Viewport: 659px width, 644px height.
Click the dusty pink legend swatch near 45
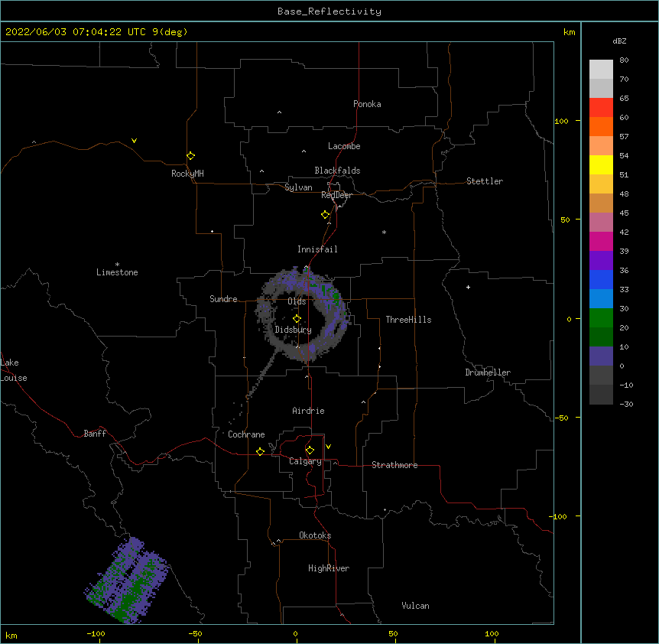pos(601,223)
